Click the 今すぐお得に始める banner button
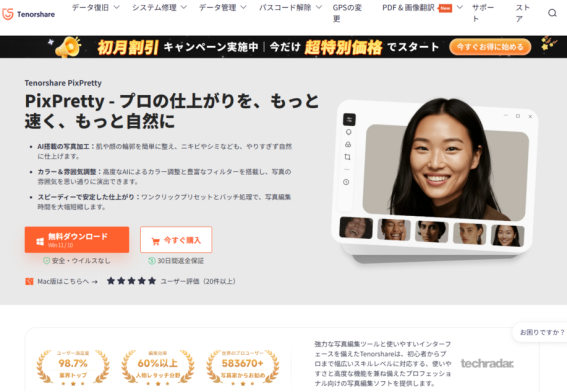This screenshot has width=567, height=392. pos(490,47)
